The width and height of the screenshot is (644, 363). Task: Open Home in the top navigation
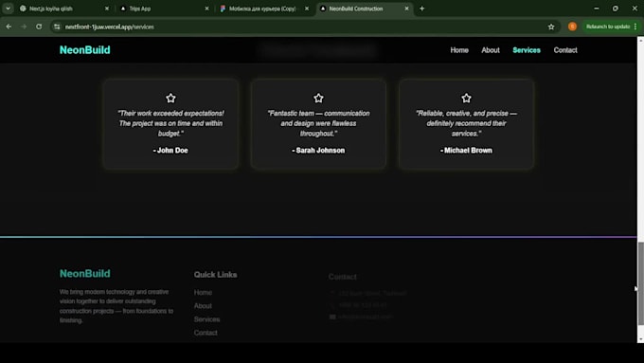pos(459,50)
